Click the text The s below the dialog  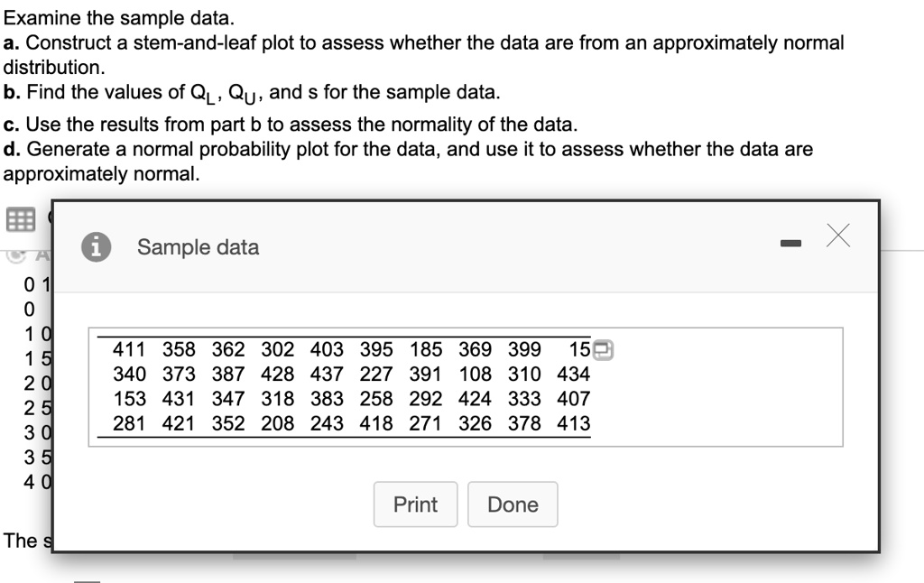point(25,541)
